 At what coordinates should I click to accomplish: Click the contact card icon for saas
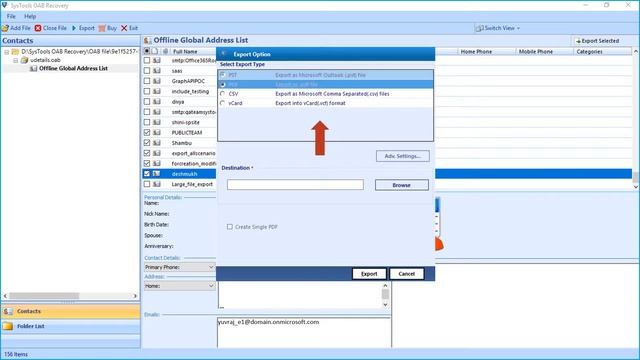pos(157,71)
